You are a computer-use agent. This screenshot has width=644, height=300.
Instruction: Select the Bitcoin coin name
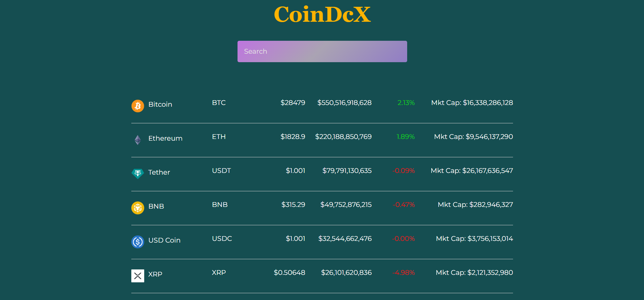[160, 104]
